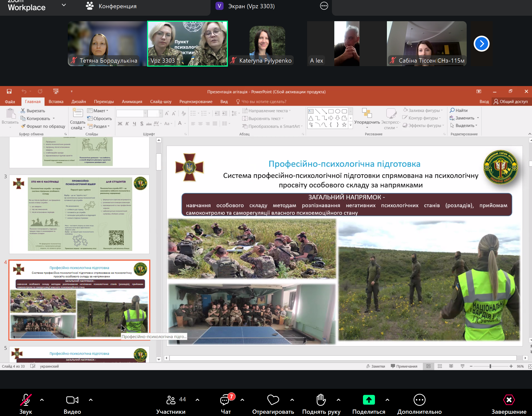Open the Design ribbon tab

(79, 102)
